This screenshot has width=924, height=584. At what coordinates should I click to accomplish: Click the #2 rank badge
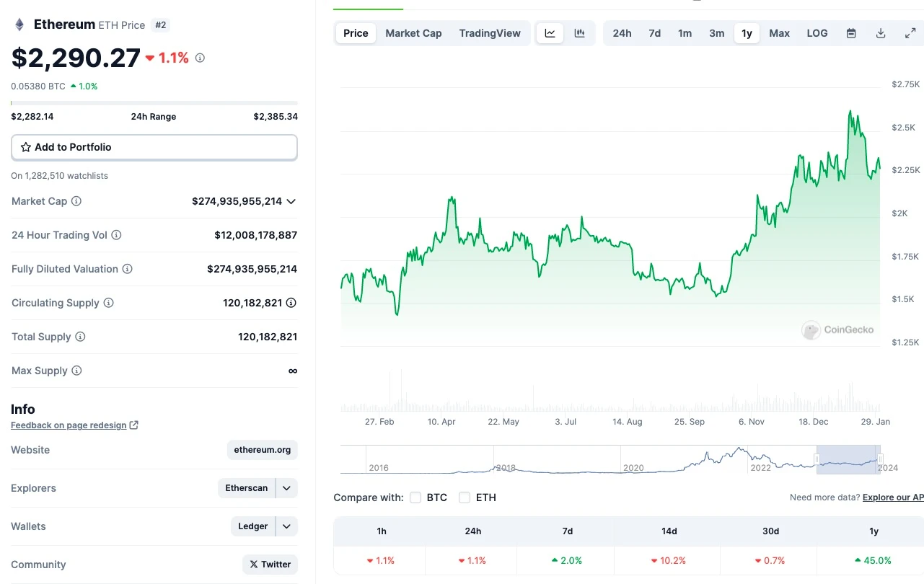(x=161, y=25)
